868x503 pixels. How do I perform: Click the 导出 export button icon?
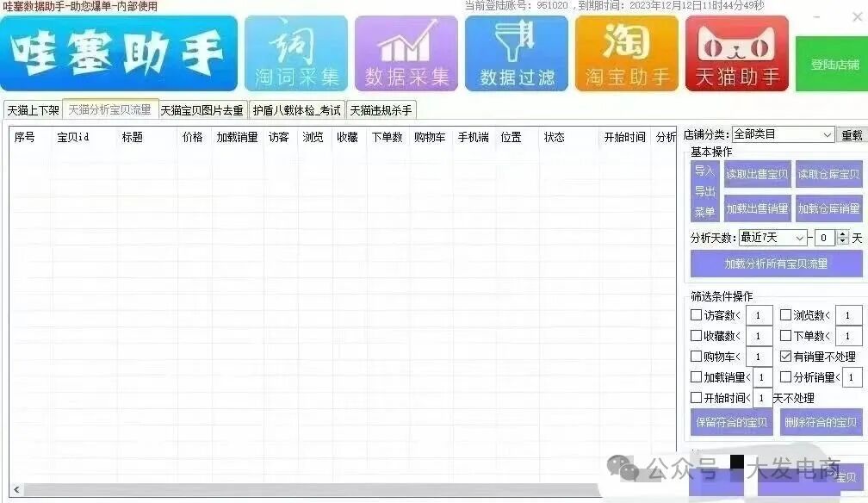click(x=704, y=191)
